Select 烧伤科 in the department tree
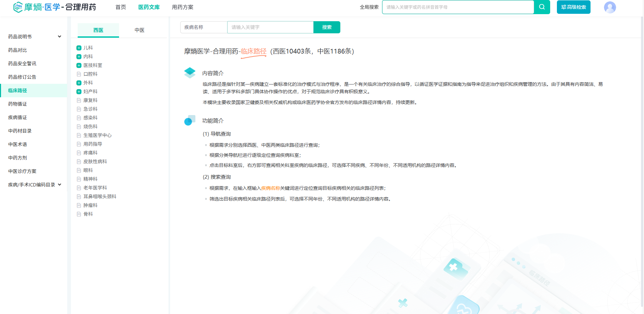The image size is (644, 314). pyautogui.click(x=90, y=127)
